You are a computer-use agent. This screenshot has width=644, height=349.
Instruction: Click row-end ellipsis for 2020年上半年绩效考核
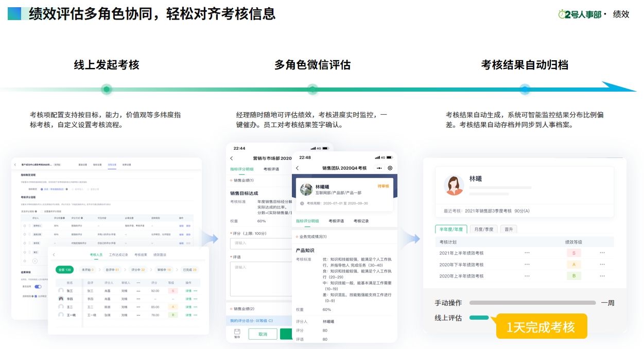[x=602, y=276]
